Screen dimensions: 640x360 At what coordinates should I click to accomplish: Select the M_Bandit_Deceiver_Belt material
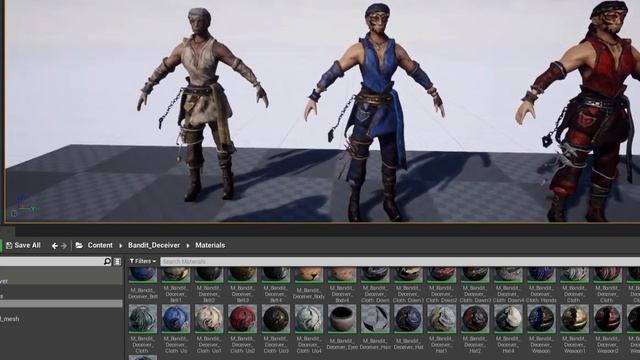[142, 284]
